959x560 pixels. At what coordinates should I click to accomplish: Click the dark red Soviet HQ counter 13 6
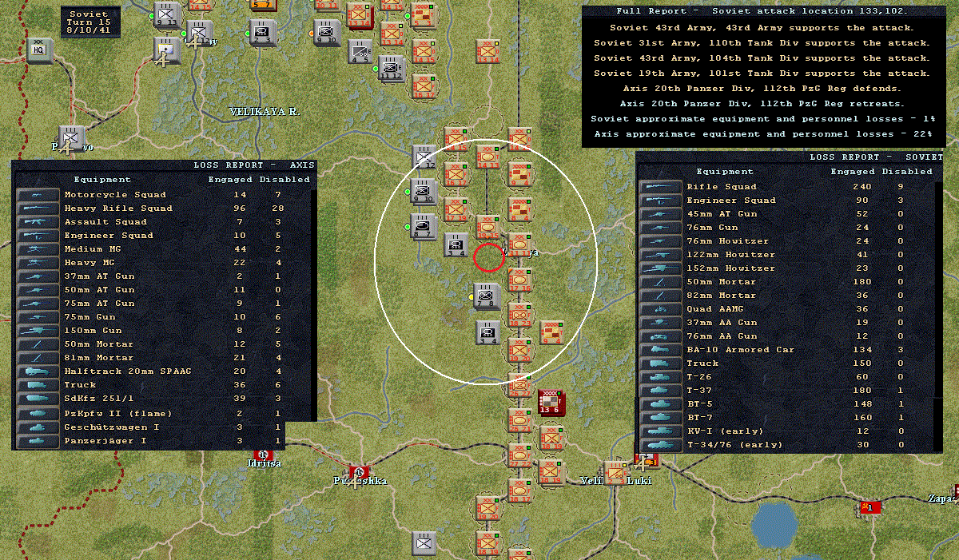[x=551, y=403]
